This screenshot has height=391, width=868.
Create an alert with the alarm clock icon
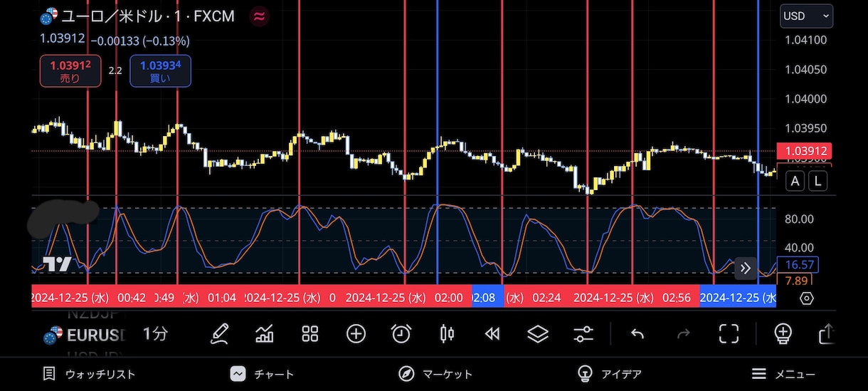pos(401,333)
